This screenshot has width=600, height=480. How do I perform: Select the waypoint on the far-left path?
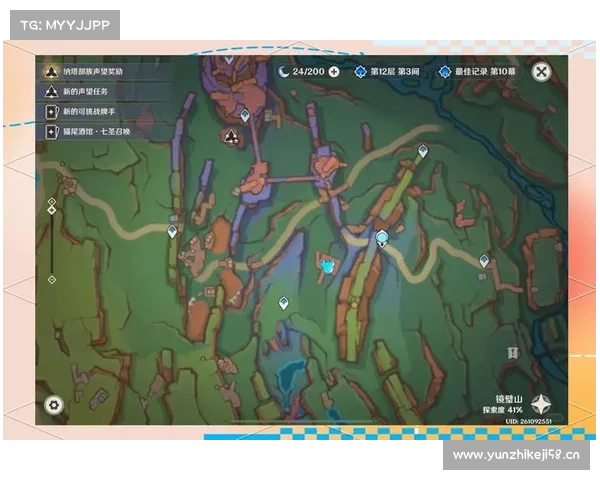coord(173,232)
